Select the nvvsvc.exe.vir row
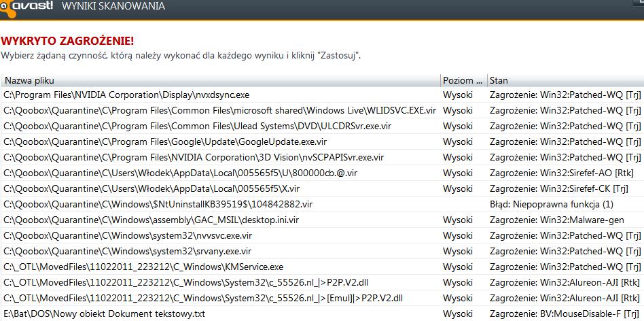644x321 pixels. [323, 235]
